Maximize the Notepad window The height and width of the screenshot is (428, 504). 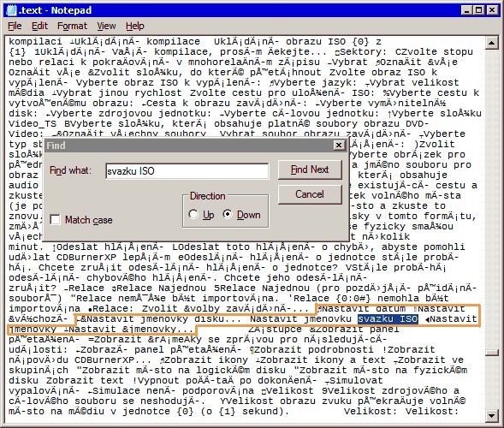pos(478,10)
